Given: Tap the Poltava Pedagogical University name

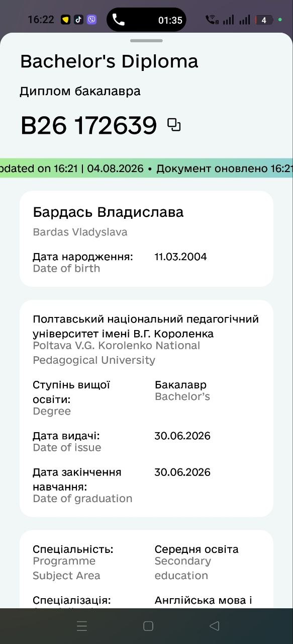Looking at the screenshot, I should coord(146,327).
